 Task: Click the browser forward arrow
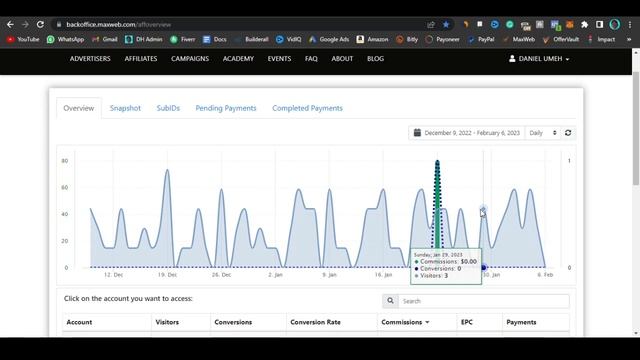(25, 24)
